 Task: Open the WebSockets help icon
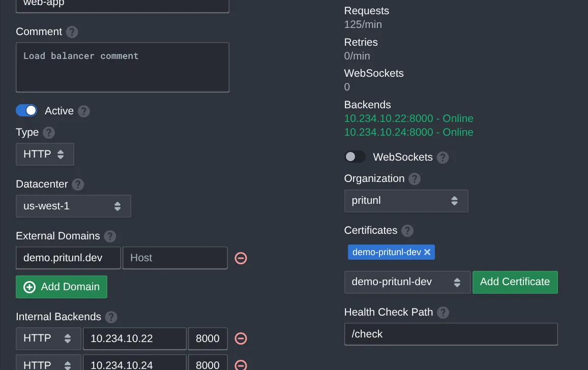click(443, 157)
